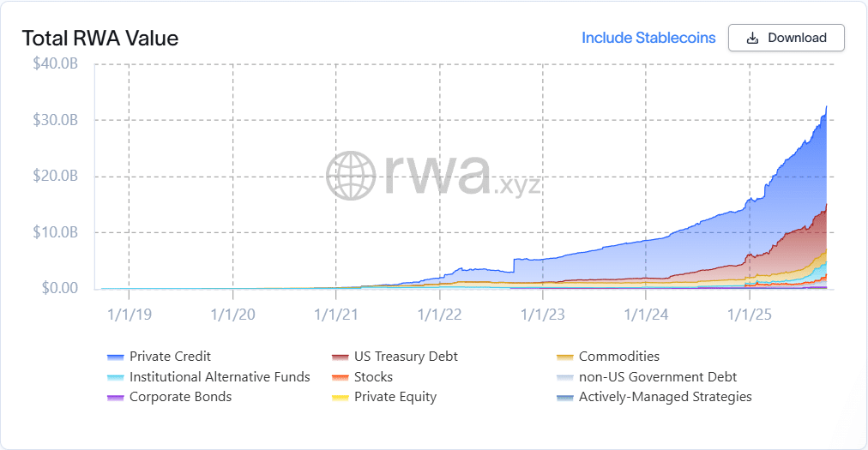Hide the US Treasury Debt series
The width and height of the screenshot is (868, 450).
(x=406, y=357)
